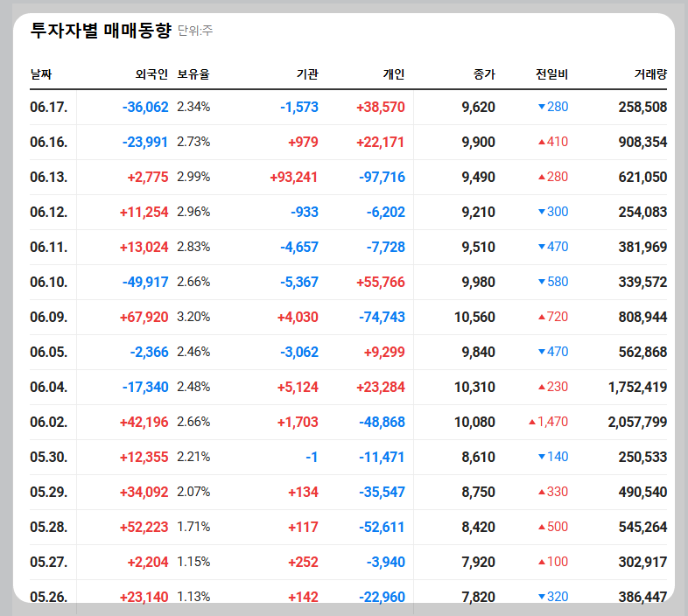688x616 pixels.
Task: Click the 투자자별 매매동향 heading
Action: pos(101,31)
